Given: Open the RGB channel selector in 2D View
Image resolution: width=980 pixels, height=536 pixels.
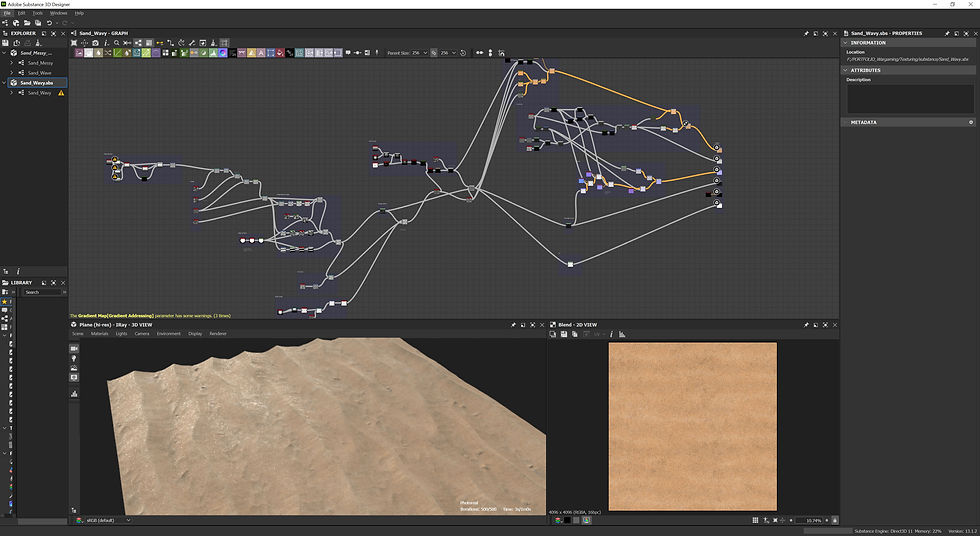Looking at the screenshot, I should click(x=558, y=520).
